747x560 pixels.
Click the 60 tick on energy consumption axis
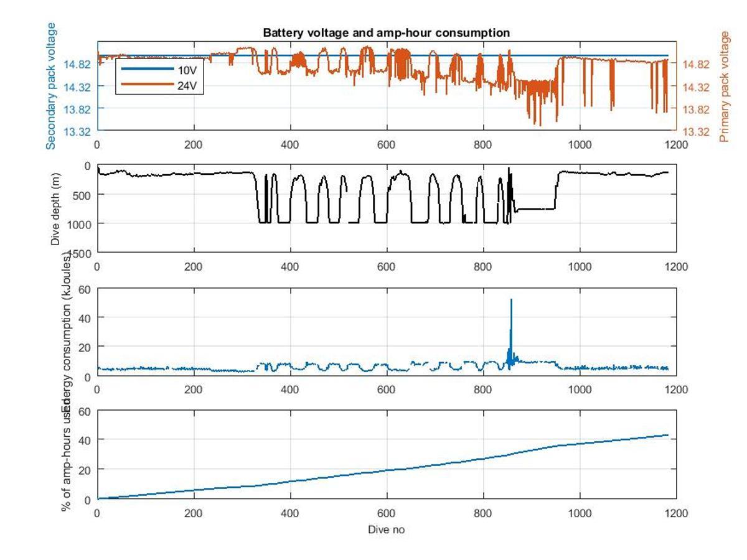coord(85,289)
